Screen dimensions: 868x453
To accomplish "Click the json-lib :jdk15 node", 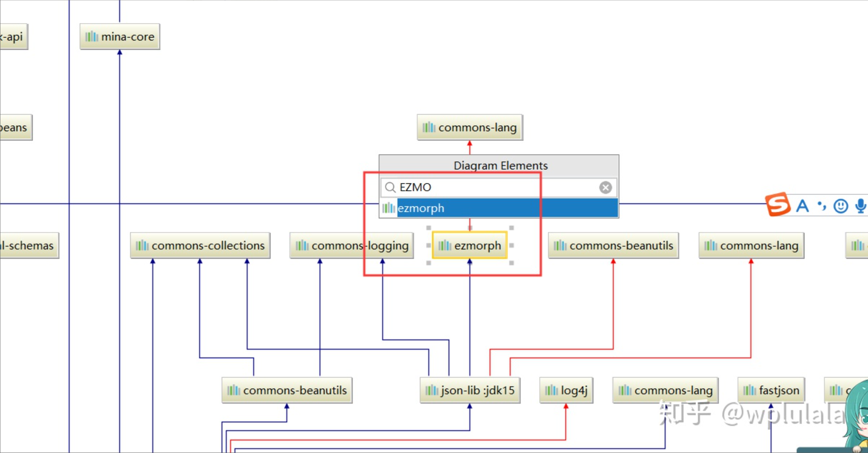I will point(470,390).
